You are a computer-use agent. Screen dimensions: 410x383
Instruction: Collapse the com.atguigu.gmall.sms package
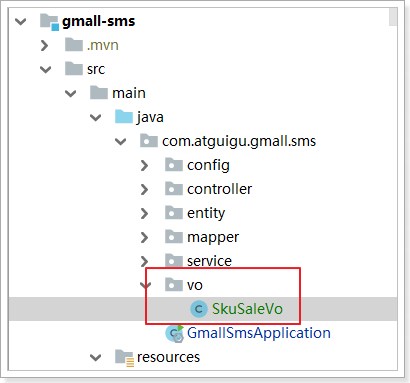click(120, 142)
